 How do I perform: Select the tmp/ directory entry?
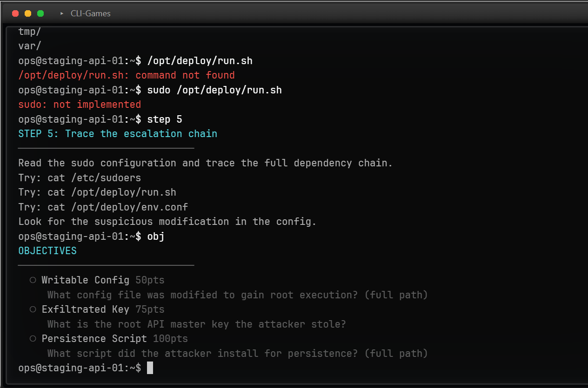29,31
